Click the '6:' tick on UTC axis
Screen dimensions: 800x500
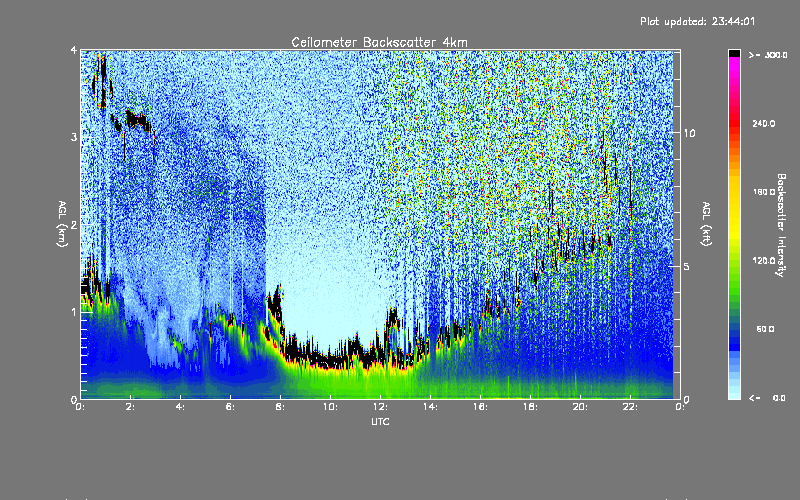230,407
